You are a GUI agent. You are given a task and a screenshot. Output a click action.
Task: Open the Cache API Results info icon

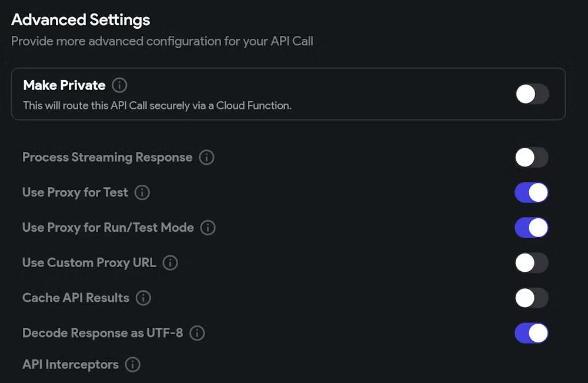point(143,298)
